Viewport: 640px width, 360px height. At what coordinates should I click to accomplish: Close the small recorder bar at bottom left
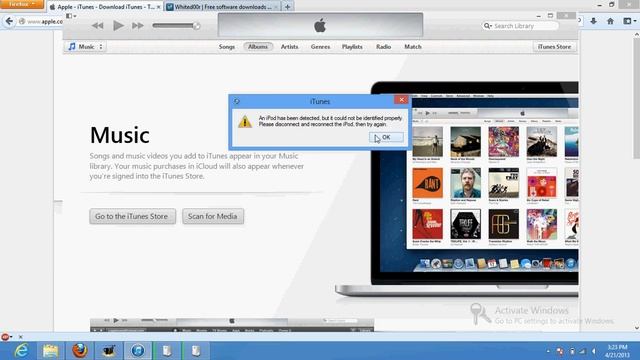pyautogui.click(x=20, y=337)
